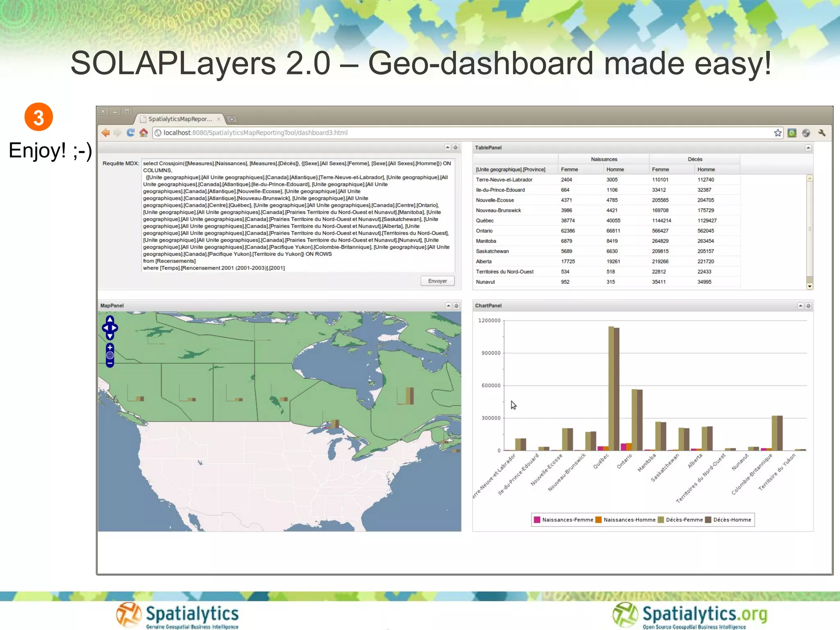840x630 pixels.
Task: Toggle Décès-Femme legend swatch
Action: click(x=661, y=520)
